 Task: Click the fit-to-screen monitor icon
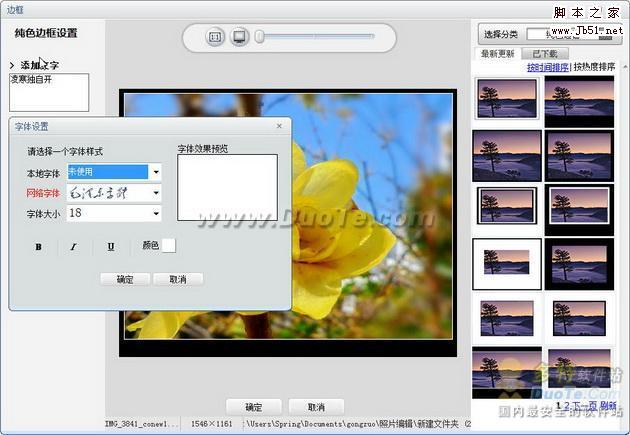(x=239, y=37)
